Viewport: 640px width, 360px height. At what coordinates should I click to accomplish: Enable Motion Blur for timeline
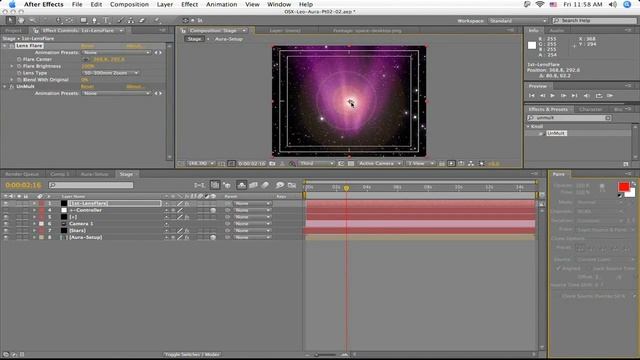(x=265, y=185)
